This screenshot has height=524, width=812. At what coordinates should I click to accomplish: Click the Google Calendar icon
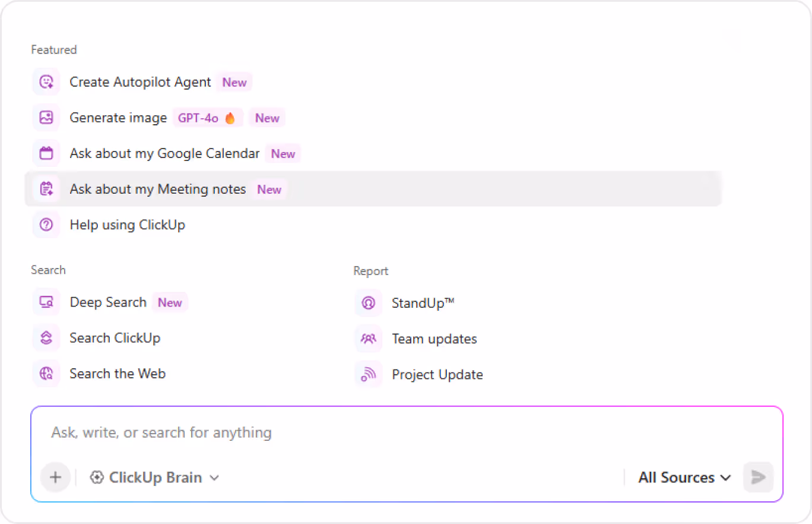[x=46, y=153]
